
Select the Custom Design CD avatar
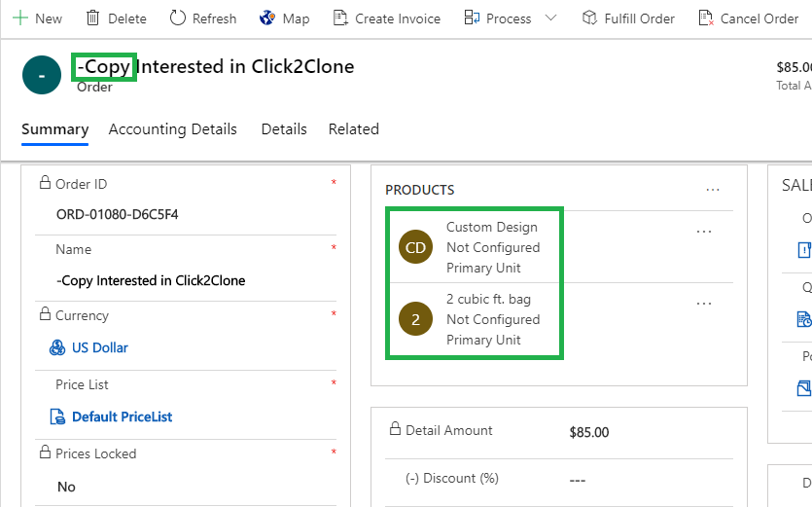(415, 247)
